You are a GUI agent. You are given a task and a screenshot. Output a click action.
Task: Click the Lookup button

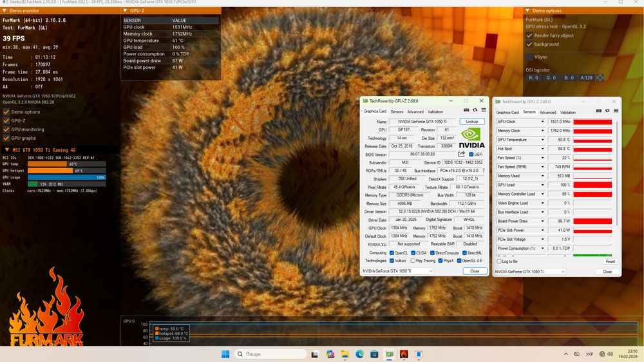[x=472, y=122]
